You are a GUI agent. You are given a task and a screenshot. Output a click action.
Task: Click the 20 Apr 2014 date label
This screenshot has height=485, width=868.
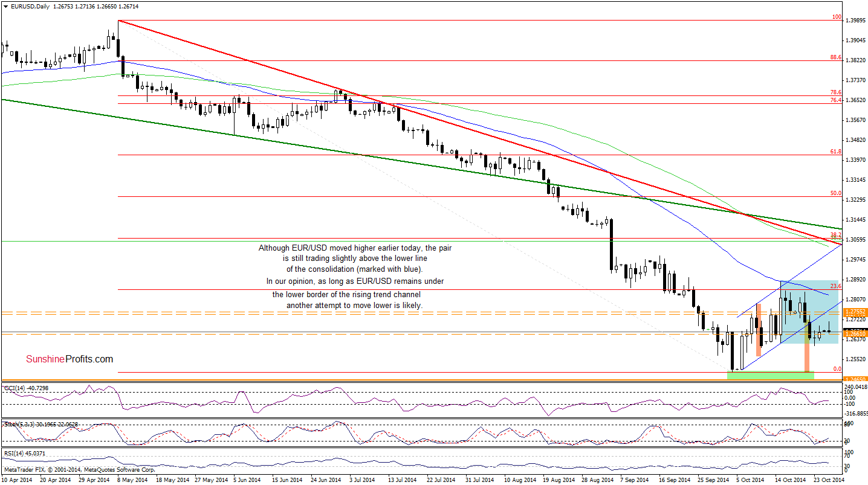click(57, 480)
